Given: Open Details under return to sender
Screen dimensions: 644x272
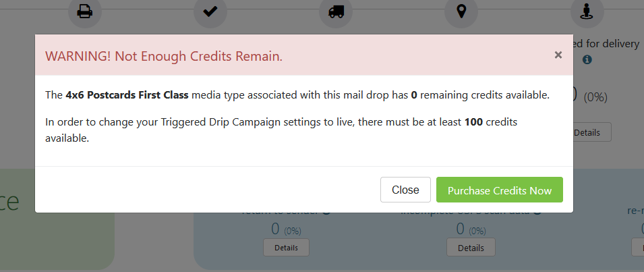Looking at the screenshot, I should click(287, 248).
